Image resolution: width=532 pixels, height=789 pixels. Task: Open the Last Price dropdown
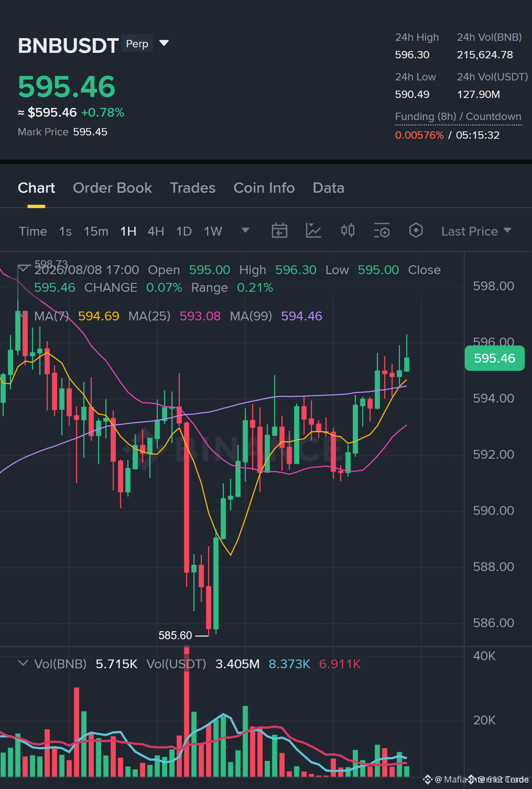tap(476, 231)
